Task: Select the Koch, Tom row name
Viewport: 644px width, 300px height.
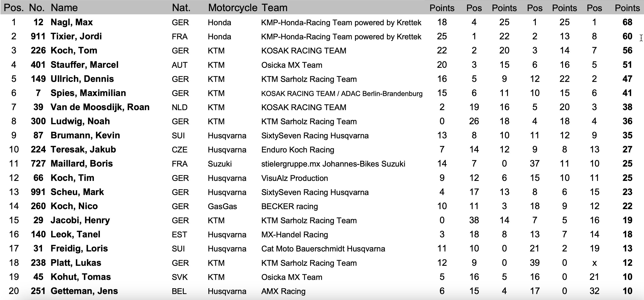Action: [x=74, y=50]
